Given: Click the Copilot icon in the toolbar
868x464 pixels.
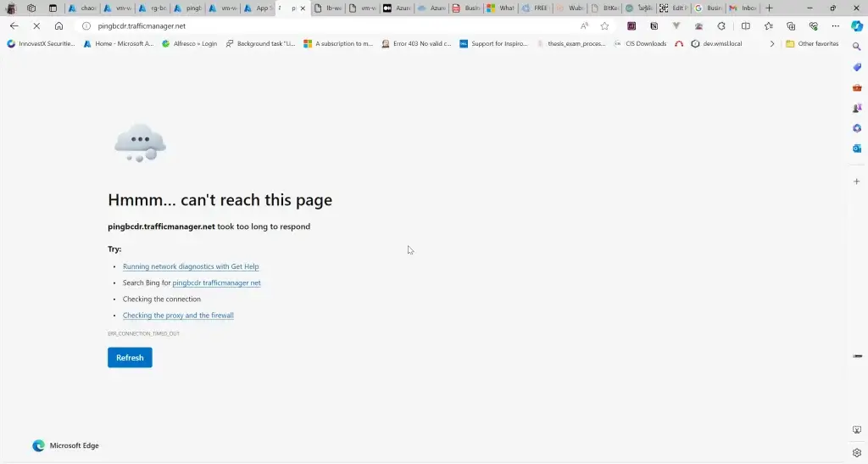Looking at the screenshot, I should point(857,25).
